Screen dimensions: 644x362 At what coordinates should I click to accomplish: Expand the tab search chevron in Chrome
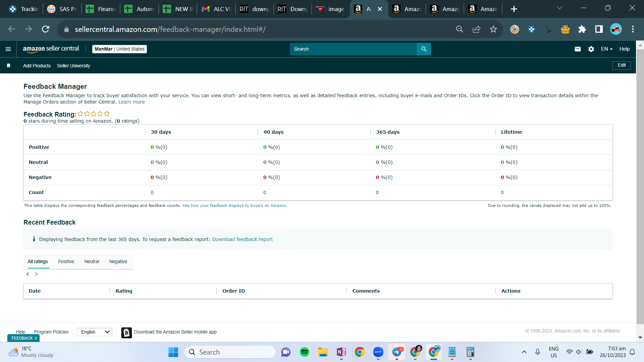(559, 8)
